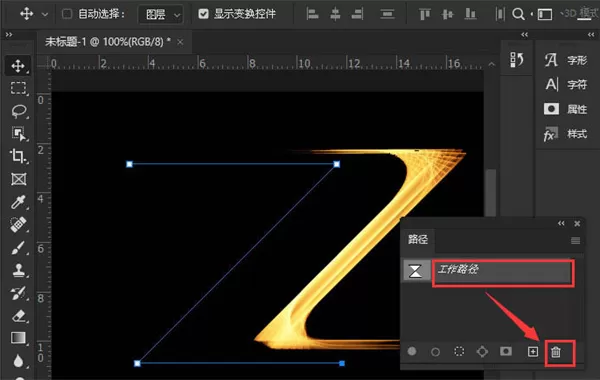Open the 图层 dropdown in the options bar
This screenshot has height=380, width=600.
[160, 15]
